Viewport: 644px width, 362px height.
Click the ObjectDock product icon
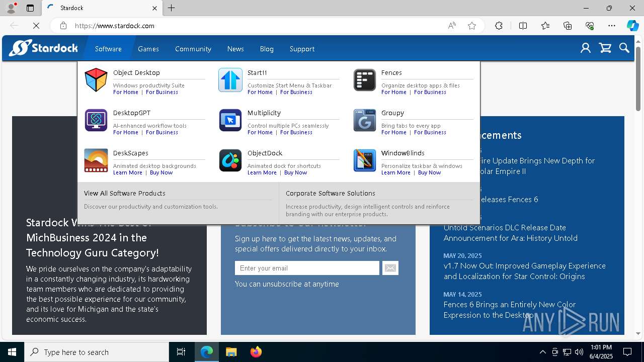230,160
